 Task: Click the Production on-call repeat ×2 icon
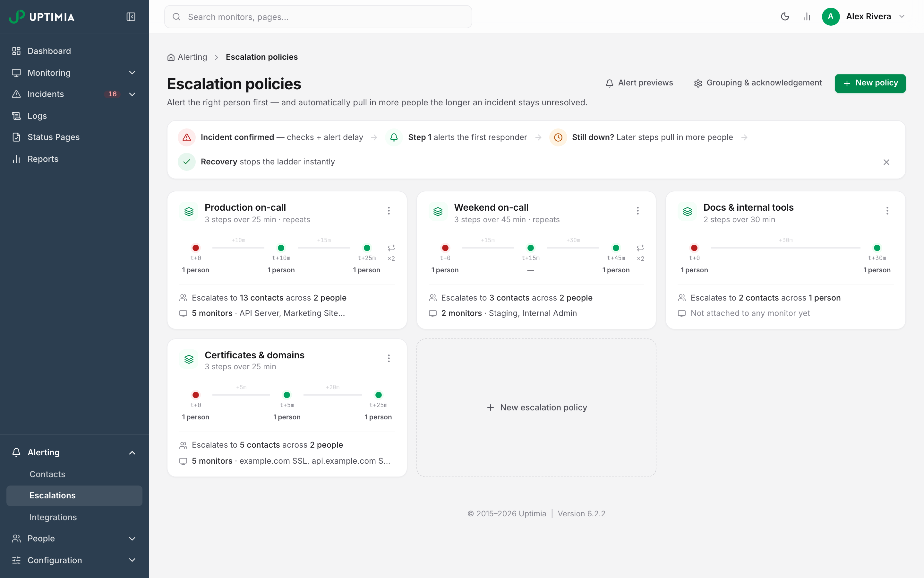point(391,248)
